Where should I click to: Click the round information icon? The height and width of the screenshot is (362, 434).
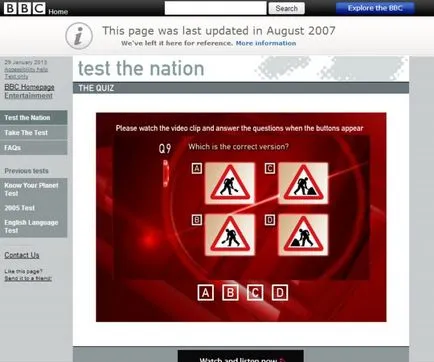tap(79, 36)
